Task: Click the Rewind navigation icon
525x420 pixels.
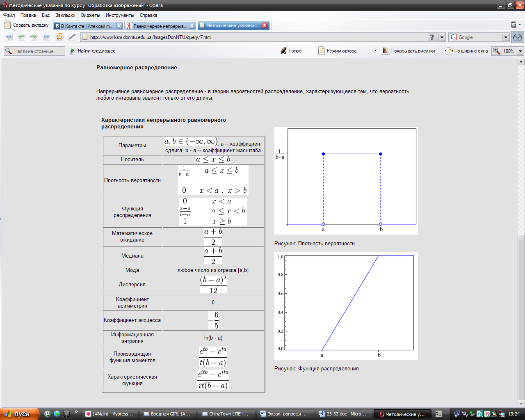Action: pyautogui.click(x=9, y=37)
